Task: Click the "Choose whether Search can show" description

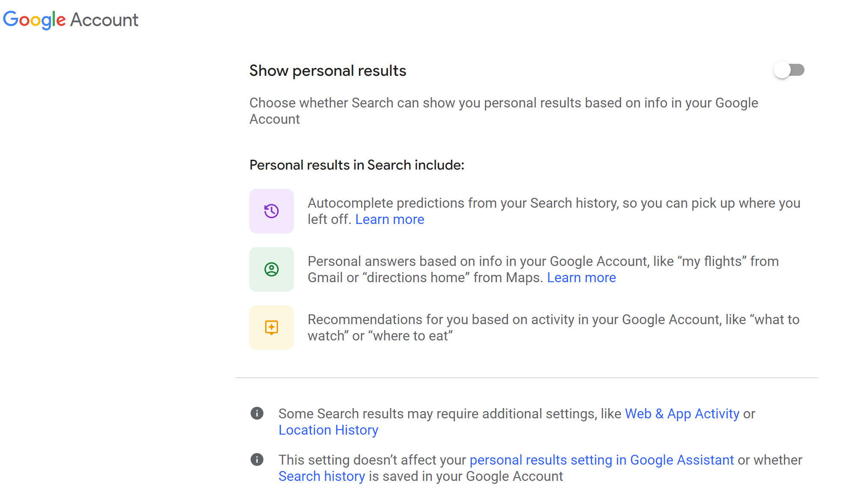Action: click(503, 103)
